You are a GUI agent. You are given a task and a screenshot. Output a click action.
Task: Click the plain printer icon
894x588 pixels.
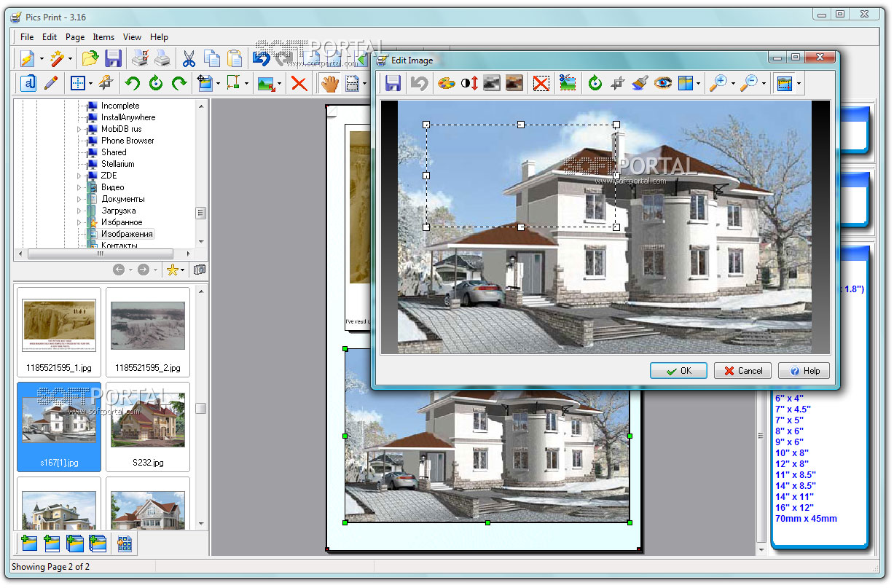[162, 59]
